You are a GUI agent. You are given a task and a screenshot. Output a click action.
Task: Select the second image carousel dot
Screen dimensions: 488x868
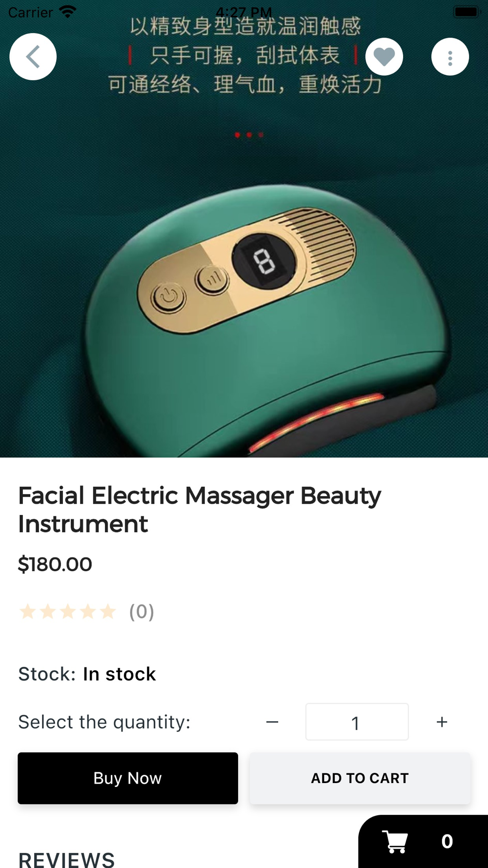249,135
